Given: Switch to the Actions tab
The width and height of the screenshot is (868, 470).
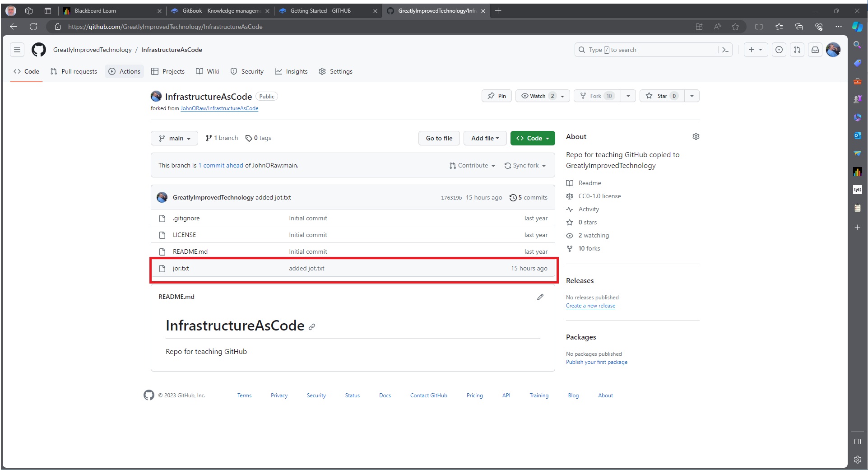Looking at the screenshot, I should click(125, 71).
